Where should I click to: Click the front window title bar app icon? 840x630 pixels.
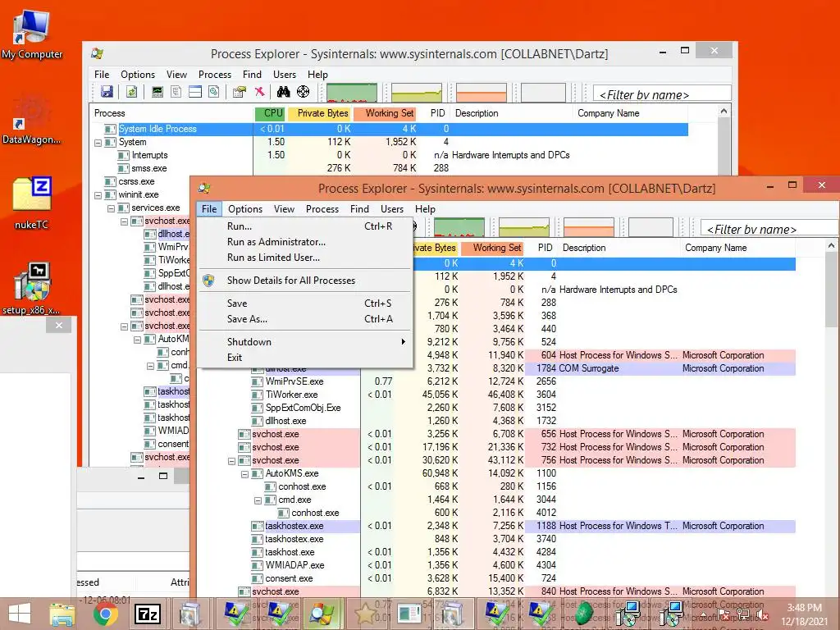tap(204, 188)
